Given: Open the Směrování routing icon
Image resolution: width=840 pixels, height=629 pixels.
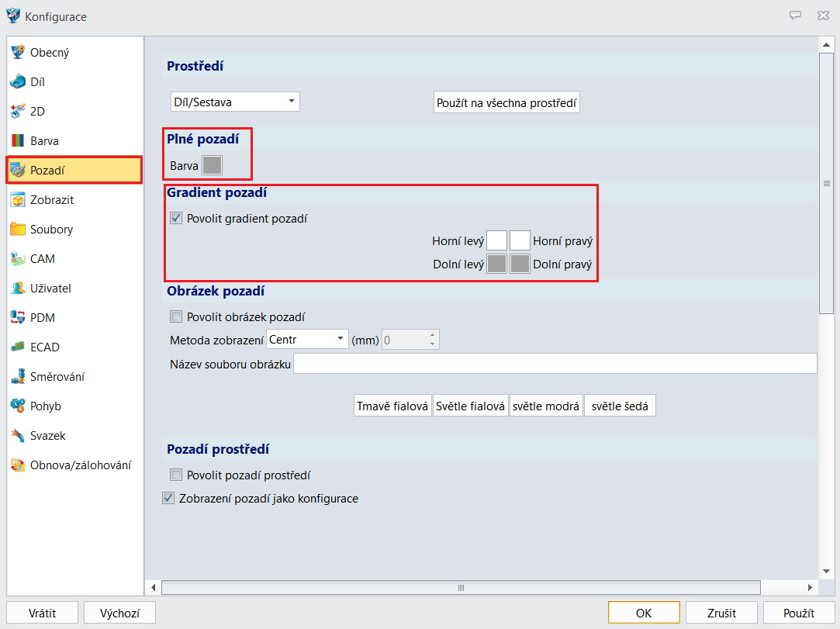Looking at the screenshot, I should pos(18,376).
